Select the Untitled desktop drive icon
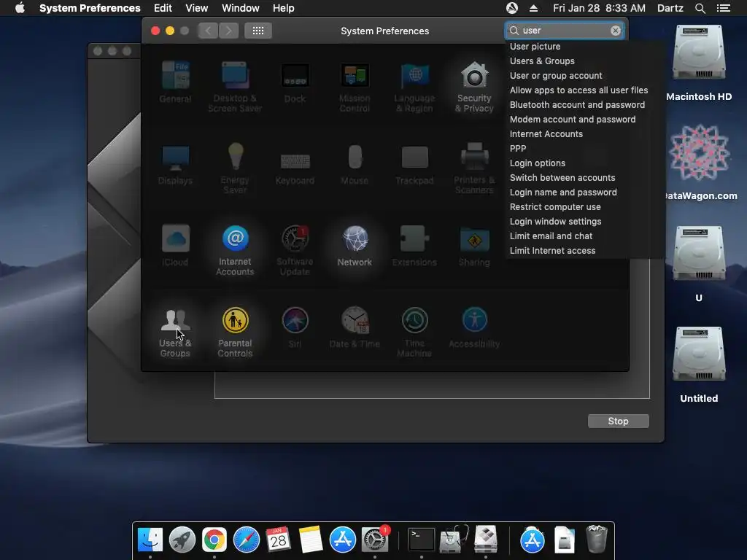747x560 pixels. (x=698, y=365)
